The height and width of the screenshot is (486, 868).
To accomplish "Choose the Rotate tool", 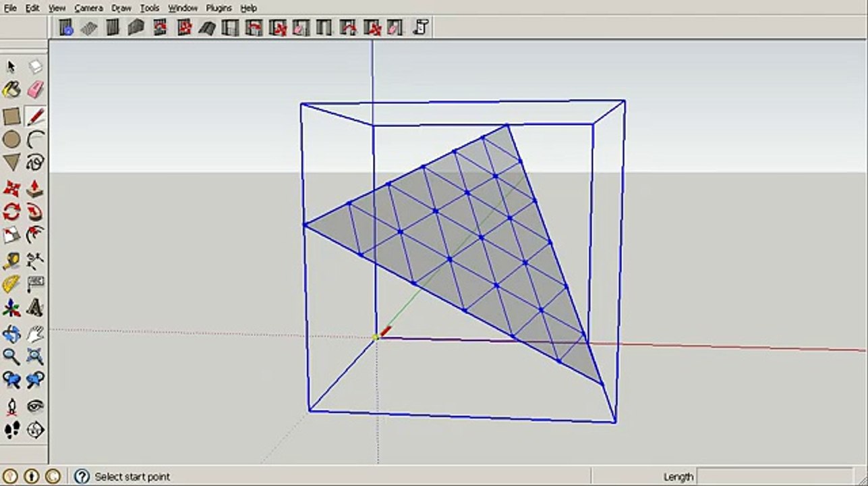I will coord(11,212).
